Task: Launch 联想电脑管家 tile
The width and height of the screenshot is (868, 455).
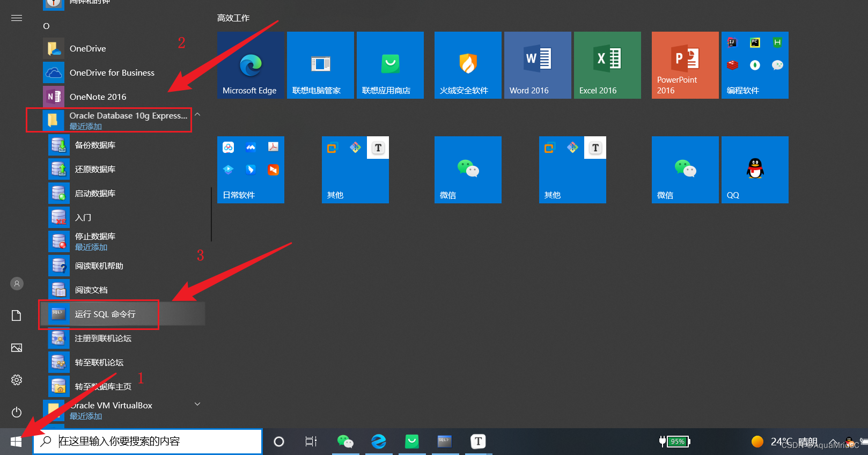Action: coord(320,65)
